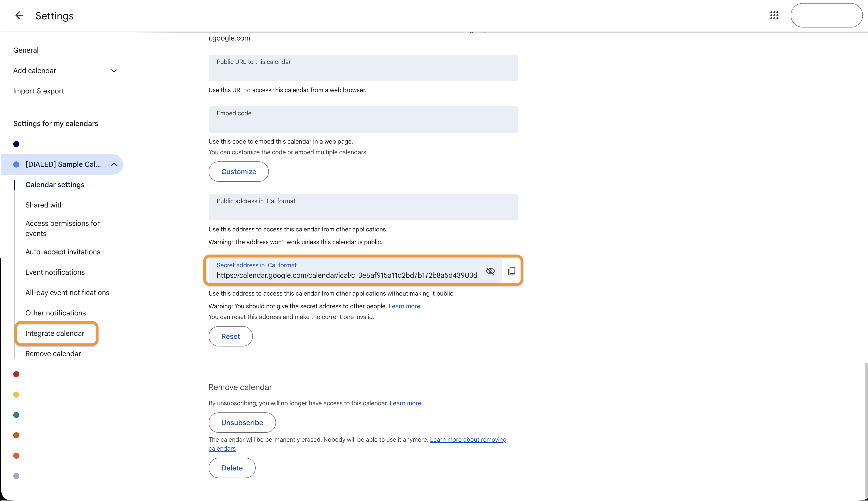Viewport: 868px width, 501px height.
Task: Switch to General settings
Action: point(25,50)
